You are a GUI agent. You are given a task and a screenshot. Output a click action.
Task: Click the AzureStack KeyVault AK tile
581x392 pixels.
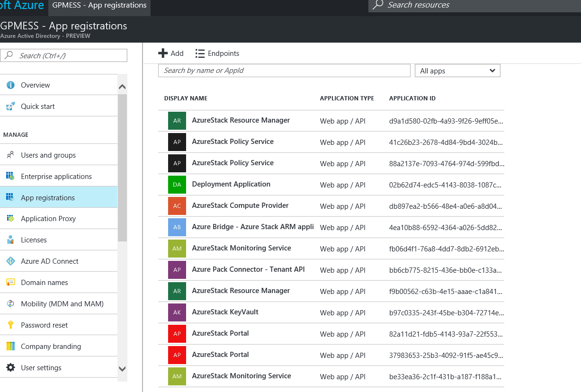[x=177, y=312]
